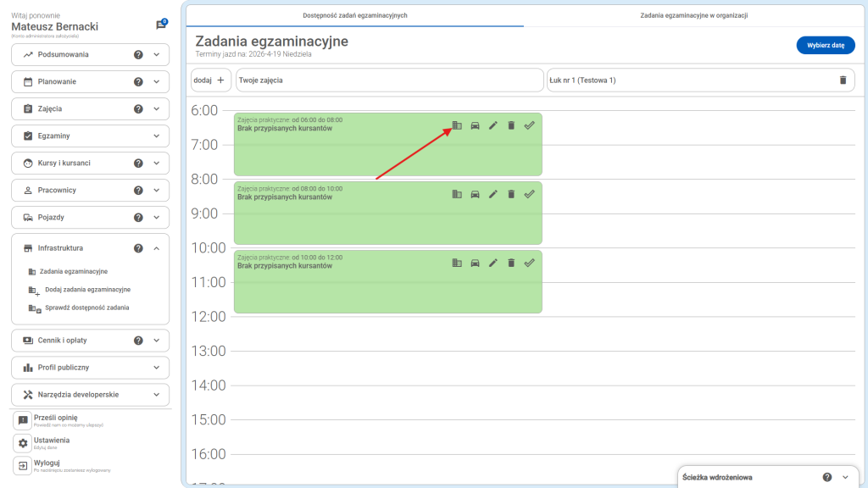Viewport: 868px width, 488px height.
Task: Remove the Łuk nr 1 column with trash icon
Action: (842, 80)
